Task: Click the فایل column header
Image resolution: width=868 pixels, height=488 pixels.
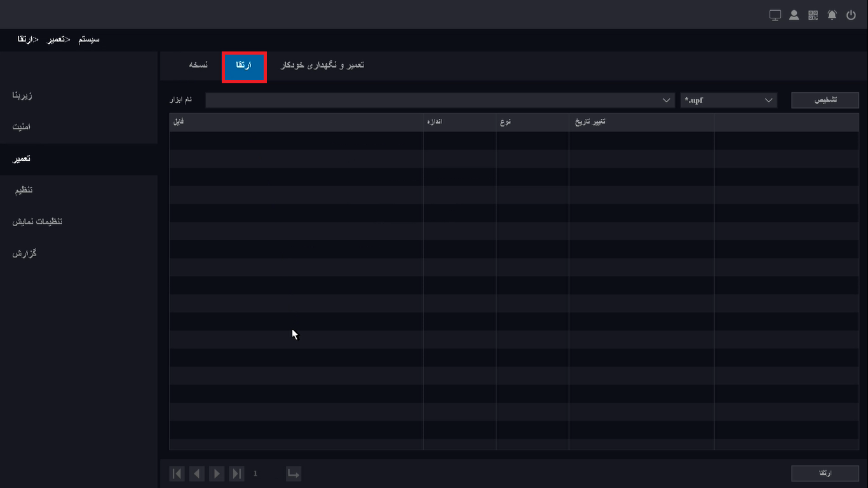Action: click(296, 122)
